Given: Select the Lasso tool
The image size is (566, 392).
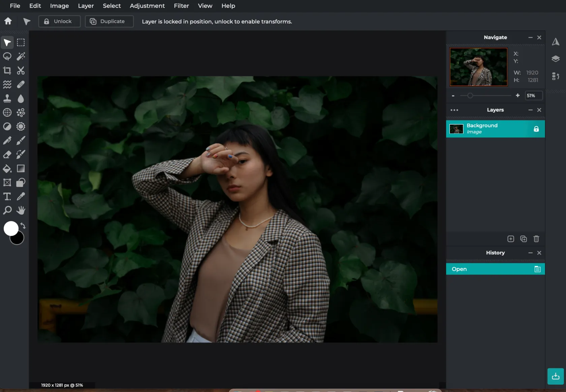Looking at the screenshot, I should [x=7, y=56].
